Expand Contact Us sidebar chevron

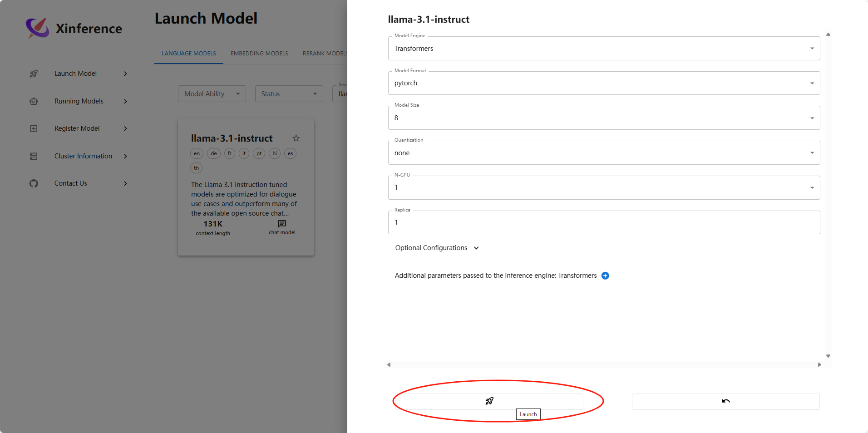pyautogui.click(x=126, y=183)
